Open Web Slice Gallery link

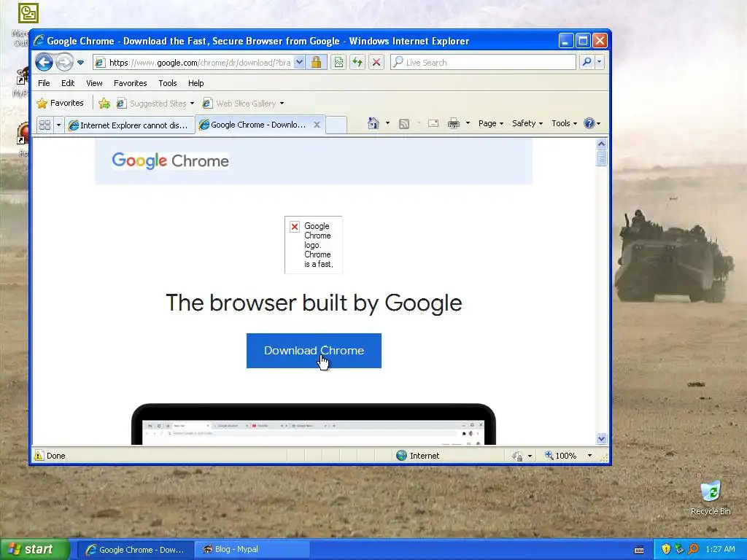tap(242, 104)
